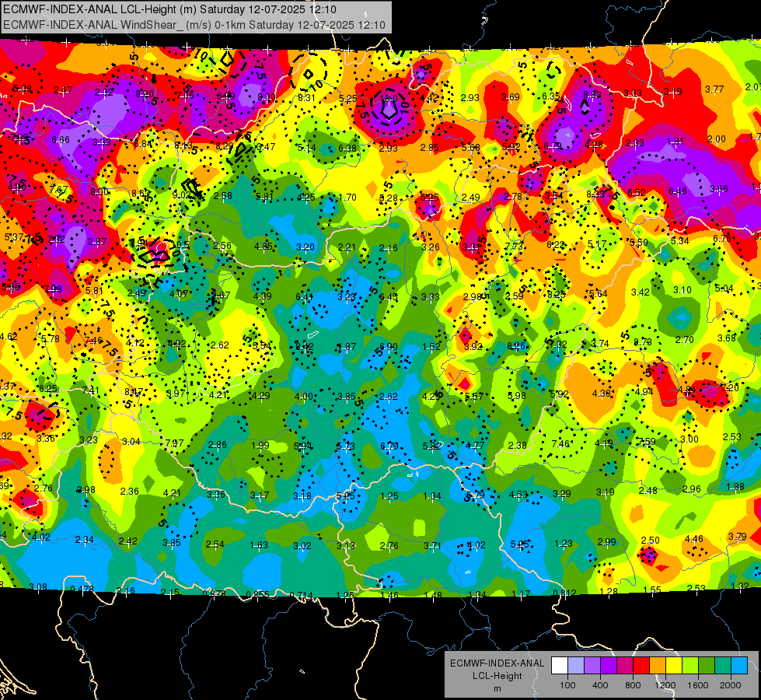Click the 4.46 wind shear value
761x700 pixels.
point(694,538)
